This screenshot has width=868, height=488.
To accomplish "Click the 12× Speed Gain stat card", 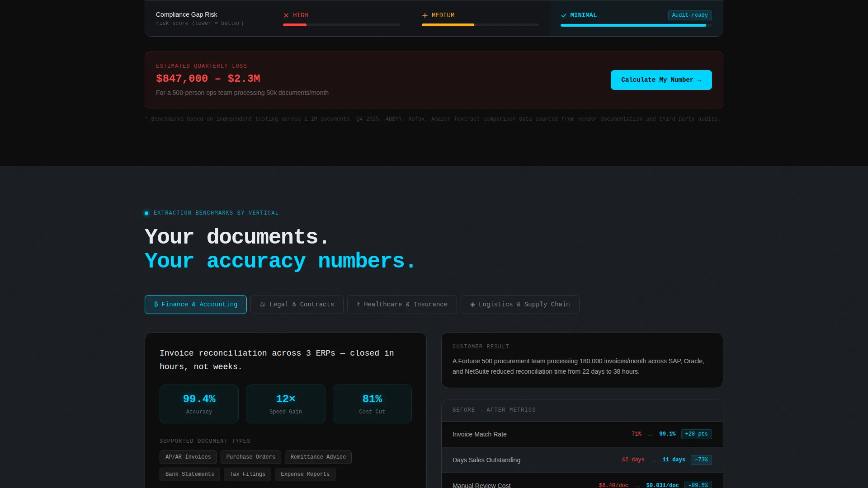I will tap(286, 404).
